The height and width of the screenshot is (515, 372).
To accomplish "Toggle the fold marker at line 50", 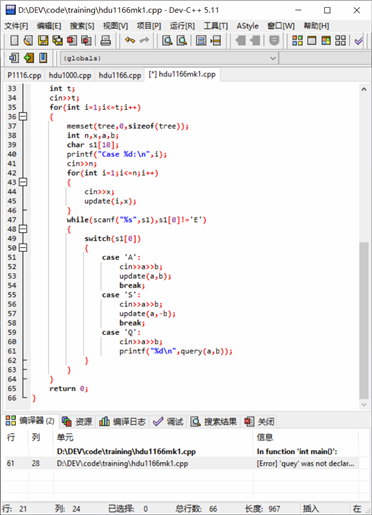I will [23, 248].
